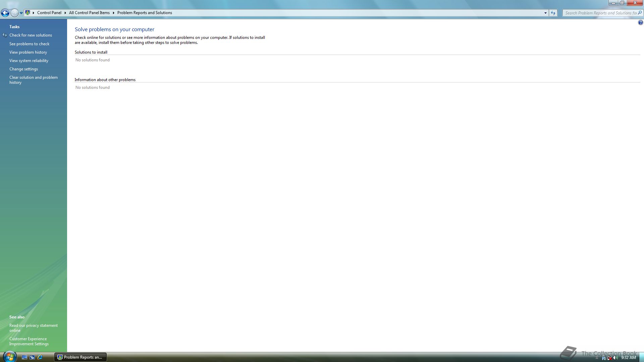Click the Solve problems on your computer heading
The width and height of the screenshot is (644, 362).
pyautogui.click(x=114, y=29)
